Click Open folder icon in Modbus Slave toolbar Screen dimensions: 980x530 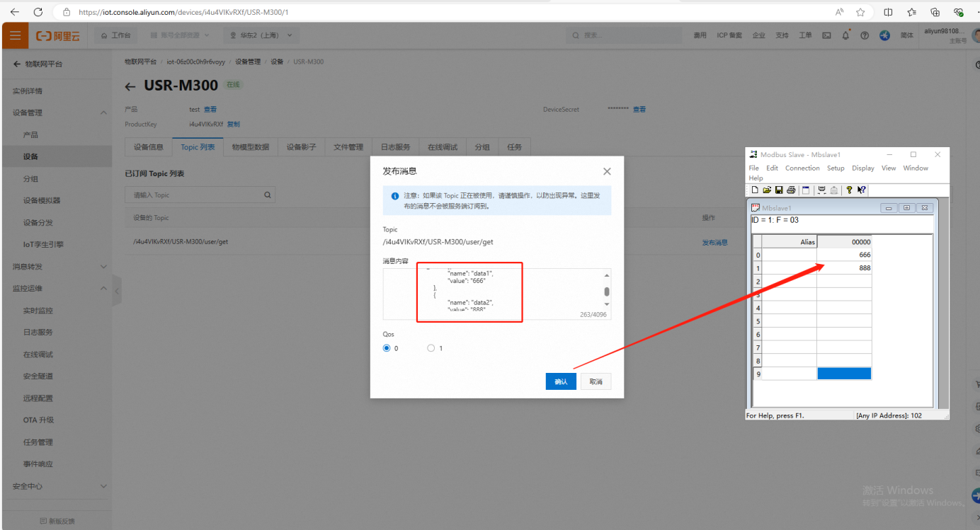767,190
